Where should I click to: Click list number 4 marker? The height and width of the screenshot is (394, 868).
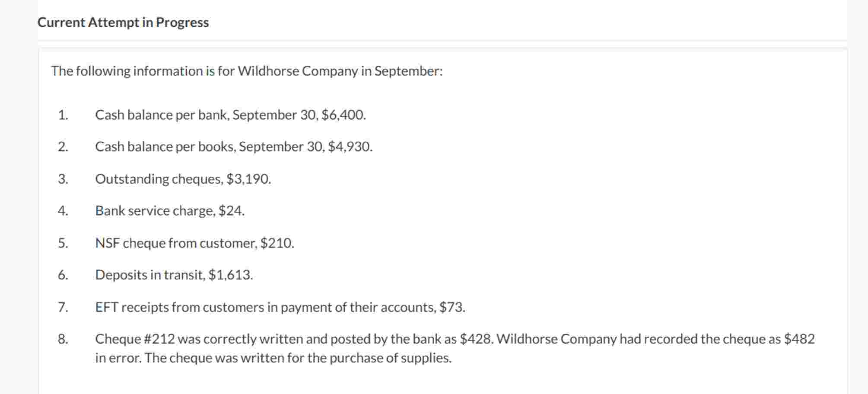pos(63,211)
